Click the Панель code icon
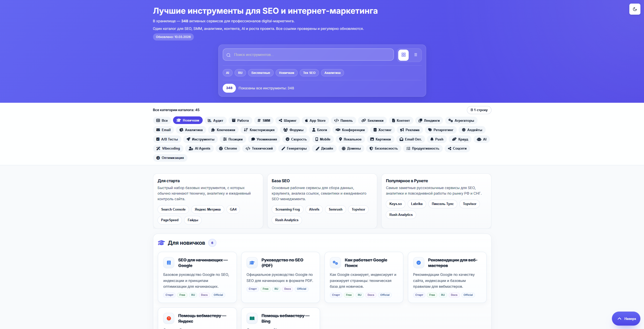This screenshot has width=644, height=329. [x=336, y=121]
